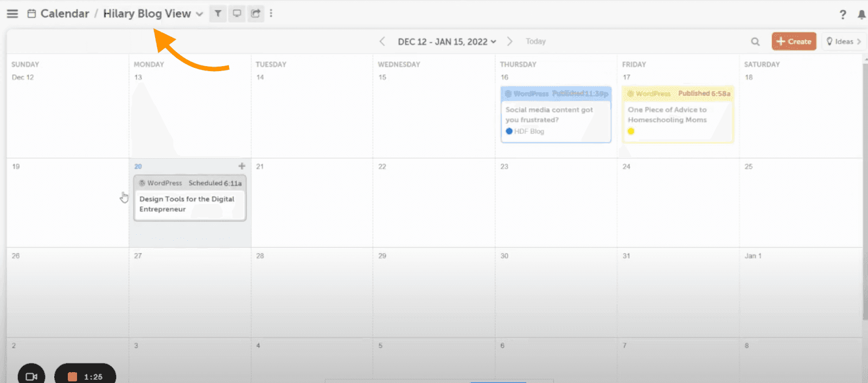Screen dimensions: 868x383
Task: Select day 20 date number
Action: pyautogui.click(x=138, y=167)
